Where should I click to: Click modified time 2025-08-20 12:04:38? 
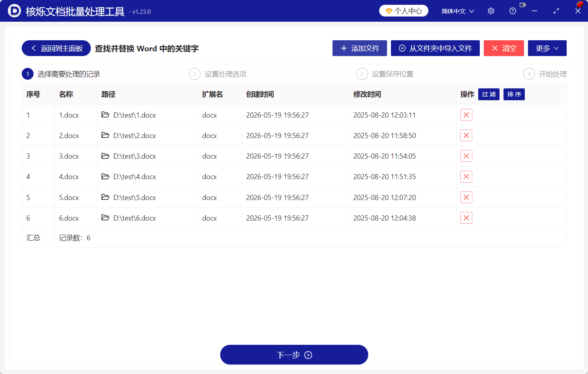point(385,218)
